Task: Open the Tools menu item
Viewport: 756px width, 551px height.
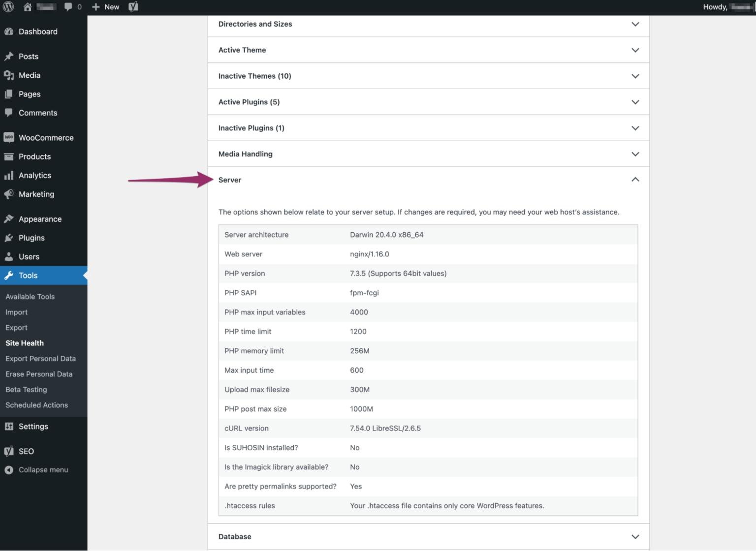Action: (44, 275)
